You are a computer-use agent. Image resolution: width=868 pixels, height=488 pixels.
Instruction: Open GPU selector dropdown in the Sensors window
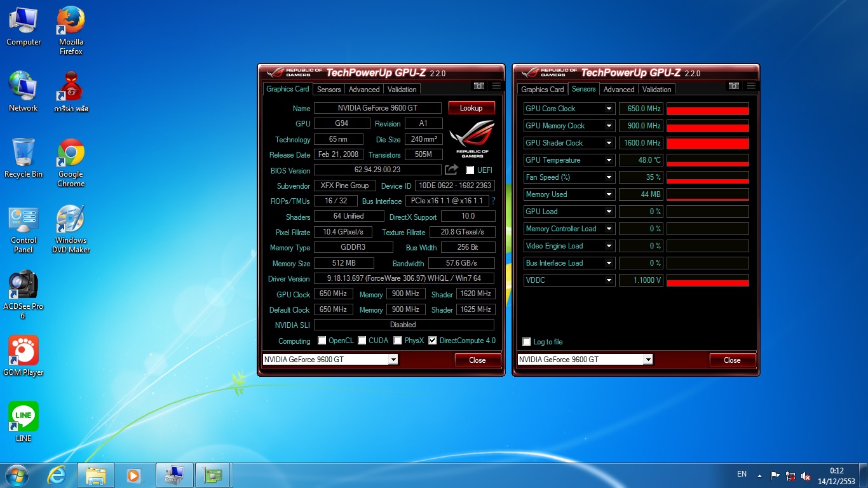648,360
